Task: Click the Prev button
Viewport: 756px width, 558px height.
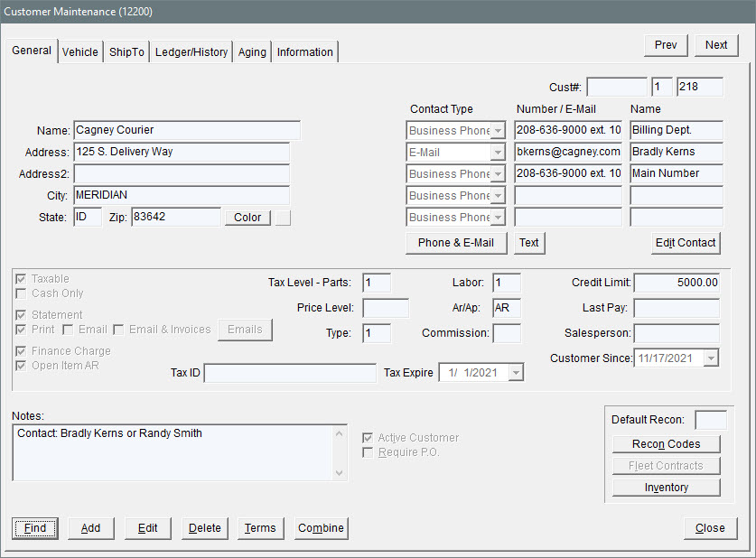Action: (x=666, y=45)
